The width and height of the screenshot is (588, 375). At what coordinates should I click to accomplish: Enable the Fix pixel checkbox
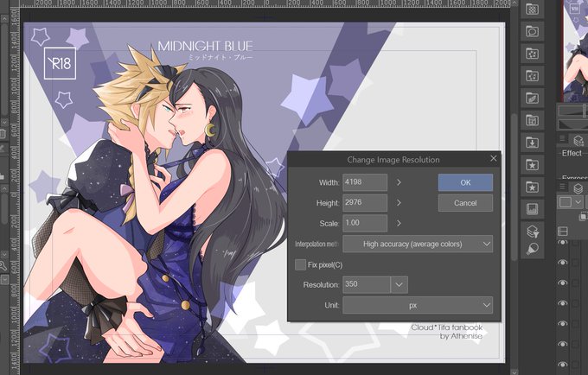point(300,265)
